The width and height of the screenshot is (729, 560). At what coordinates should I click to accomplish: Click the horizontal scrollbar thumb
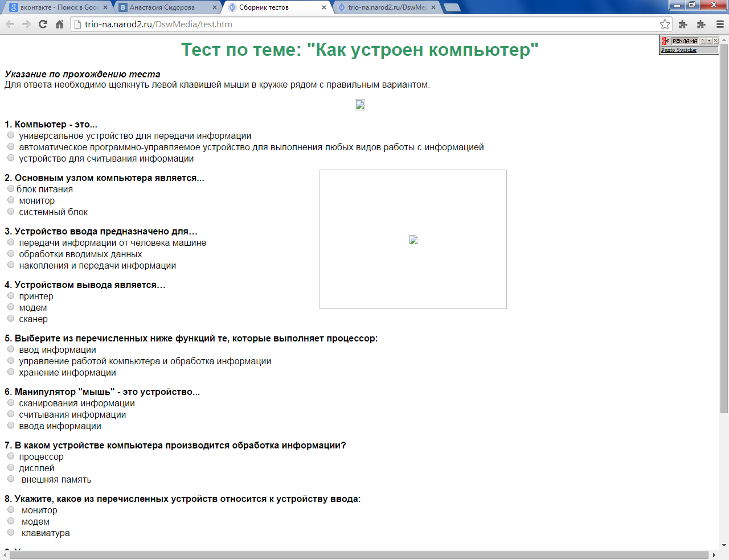(359, 555)
